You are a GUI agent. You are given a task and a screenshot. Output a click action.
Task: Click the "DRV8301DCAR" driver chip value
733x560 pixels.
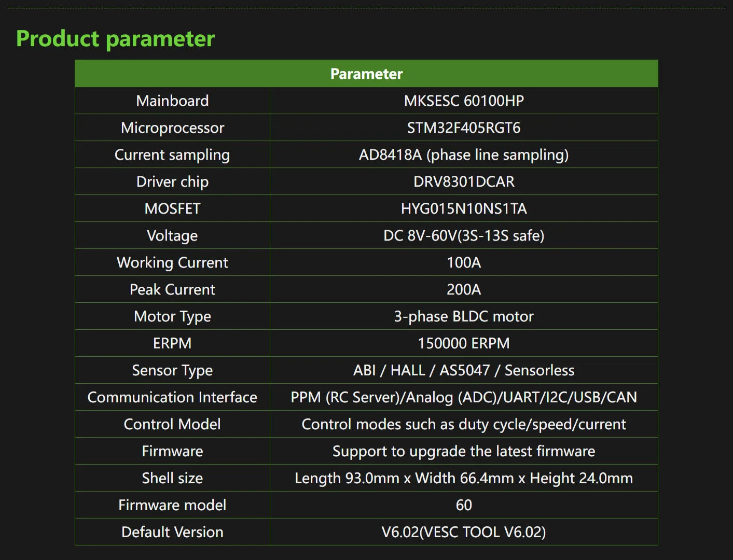(464, 181)
